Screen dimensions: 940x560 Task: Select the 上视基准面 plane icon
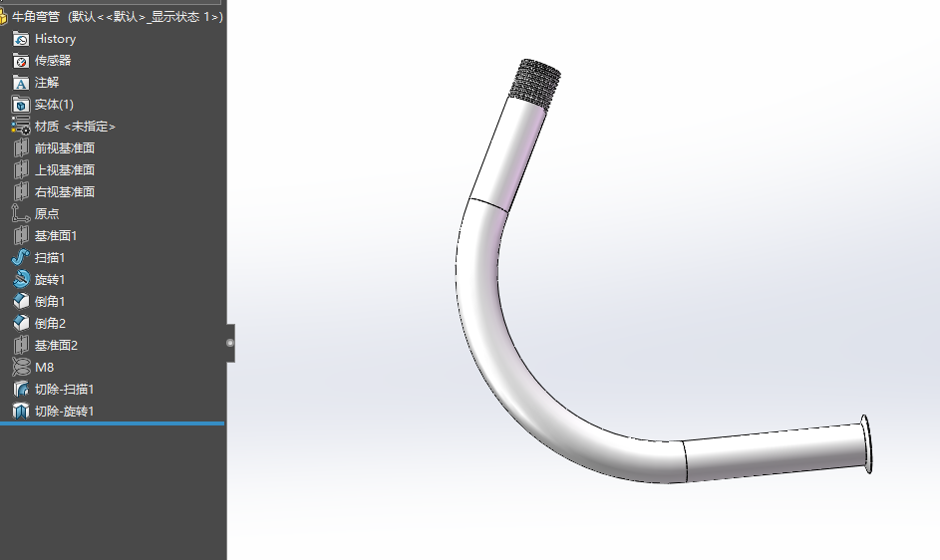click(21, 169)
